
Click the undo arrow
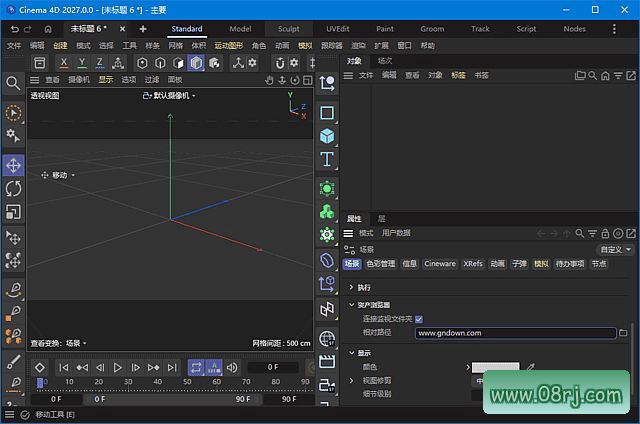15,29
